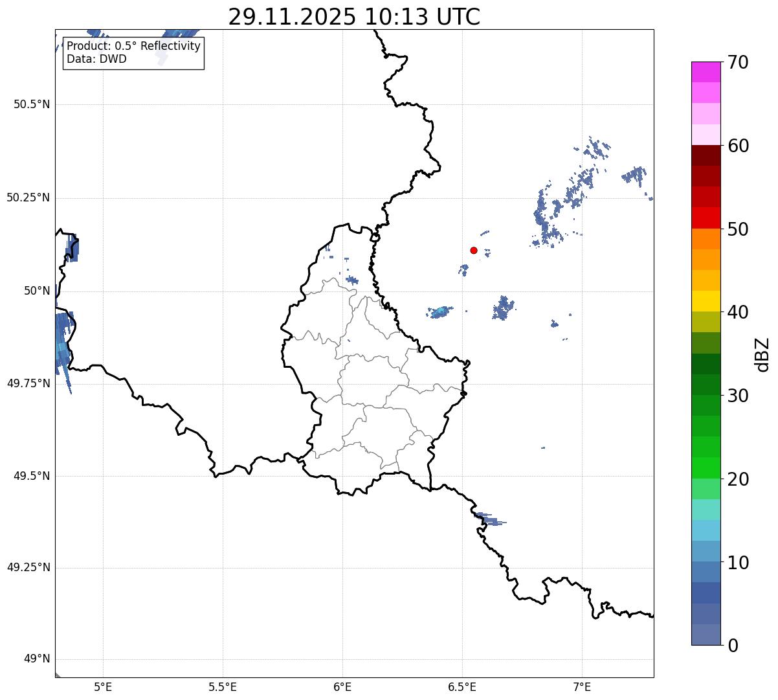This screenshot has height=700, width=778.
Task: Click the '7°E' longitude label
Action: click(582, 686)
